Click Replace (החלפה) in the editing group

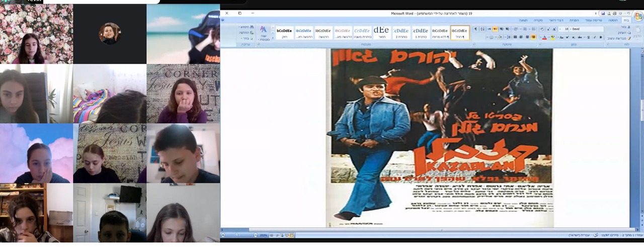(x=246, y=33)
